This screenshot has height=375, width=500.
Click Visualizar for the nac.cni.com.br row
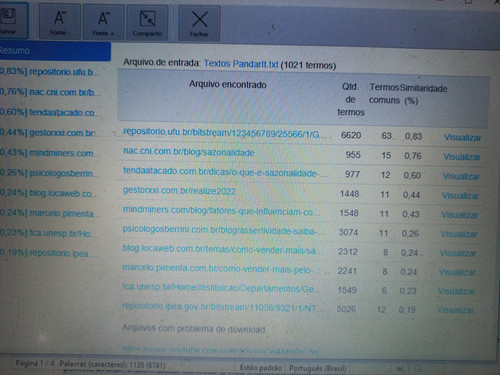pos(462,157)
